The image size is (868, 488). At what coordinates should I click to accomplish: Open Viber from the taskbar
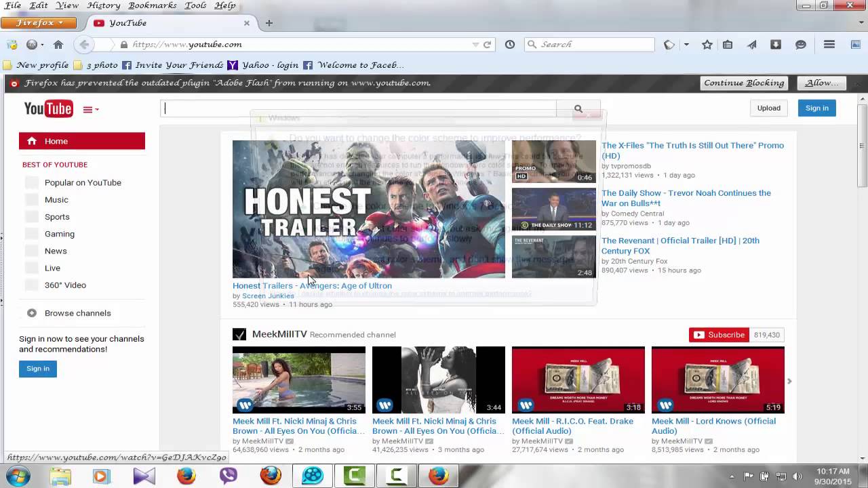(229, 476)
